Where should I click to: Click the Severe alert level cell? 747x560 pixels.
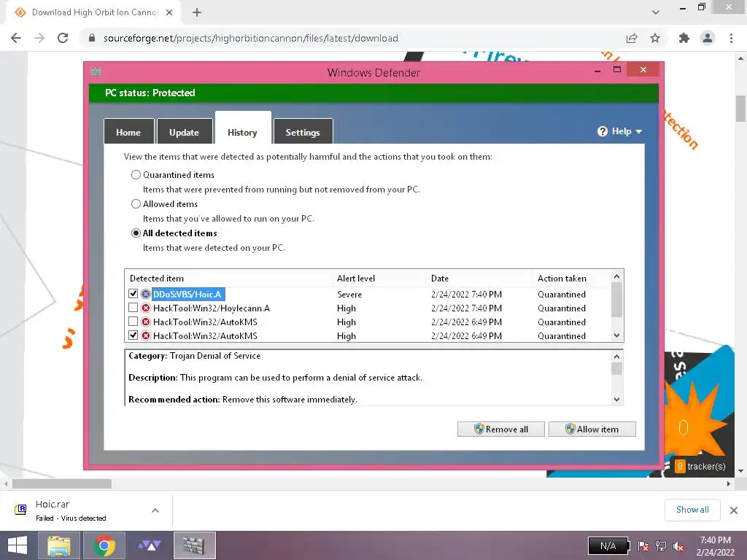(x=349, y=295)
